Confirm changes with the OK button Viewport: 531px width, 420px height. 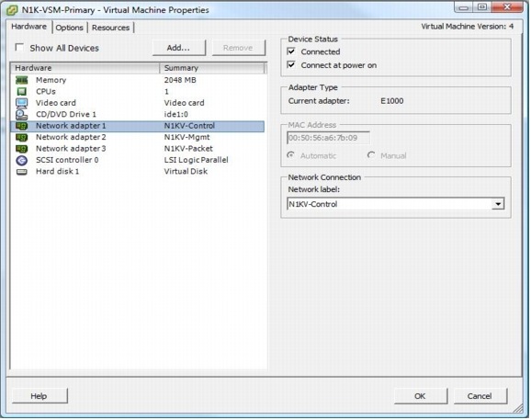coord(420,396)
